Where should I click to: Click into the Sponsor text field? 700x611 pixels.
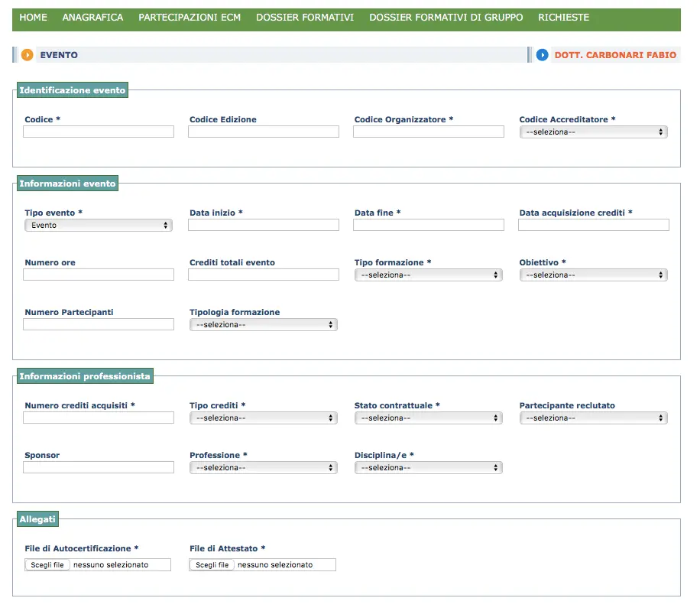[99, 467]
